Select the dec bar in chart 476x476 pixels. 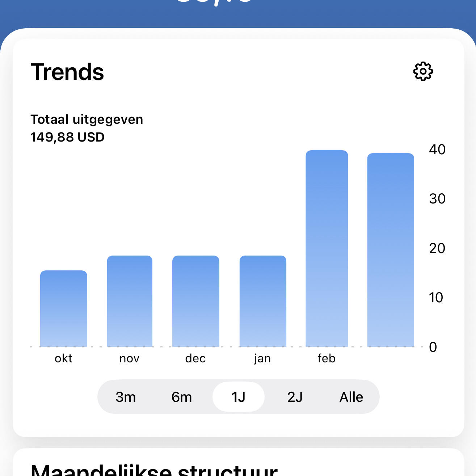[x=196, y=301]
